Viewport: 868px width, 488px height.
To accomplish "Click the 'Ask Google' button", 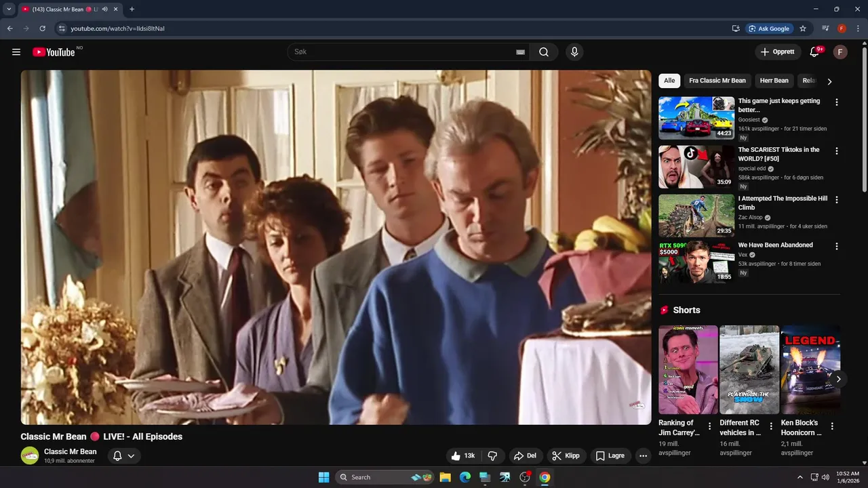I will [x=769, y=28].
